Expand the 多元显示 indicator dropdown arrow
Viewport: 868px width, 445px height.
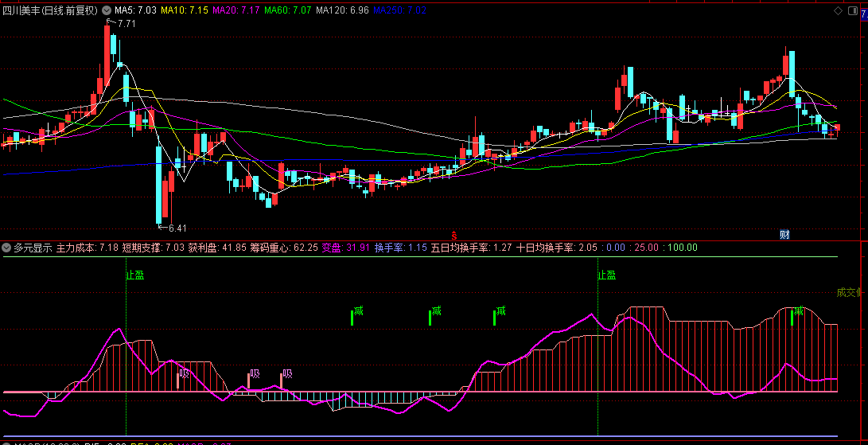[7, 248]
